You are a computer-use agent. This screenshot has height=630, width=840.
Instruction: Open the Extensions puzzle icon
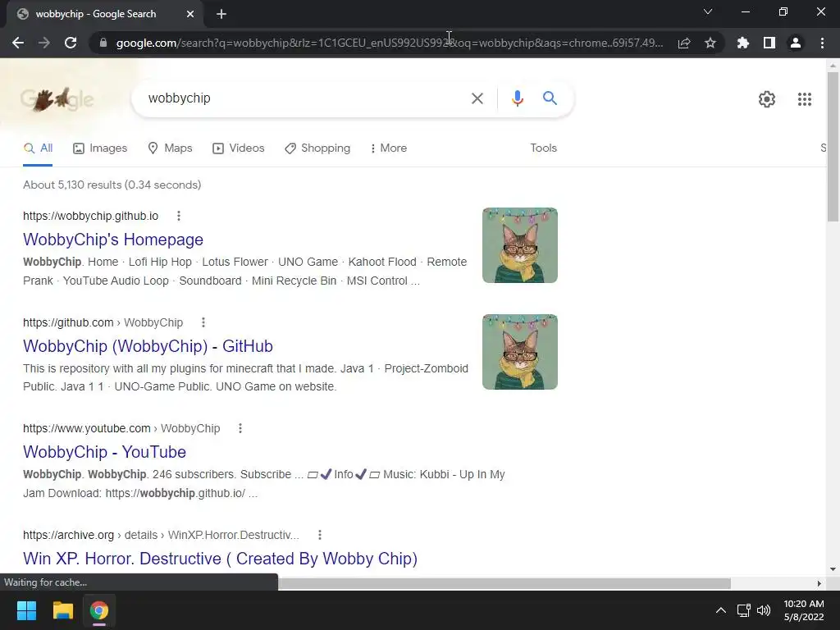tap(743, 43)
